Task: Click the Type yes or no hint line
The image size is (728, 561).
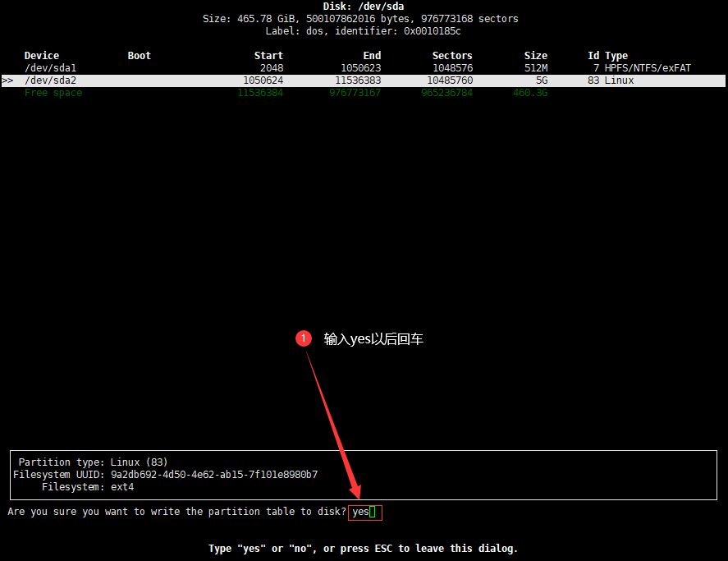Action: (x=363, y=549)
